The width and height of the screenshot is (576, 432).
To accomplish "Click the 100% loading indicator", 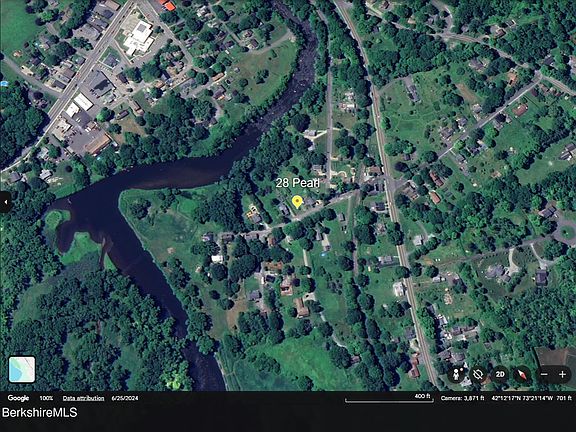I will (46, 398).
